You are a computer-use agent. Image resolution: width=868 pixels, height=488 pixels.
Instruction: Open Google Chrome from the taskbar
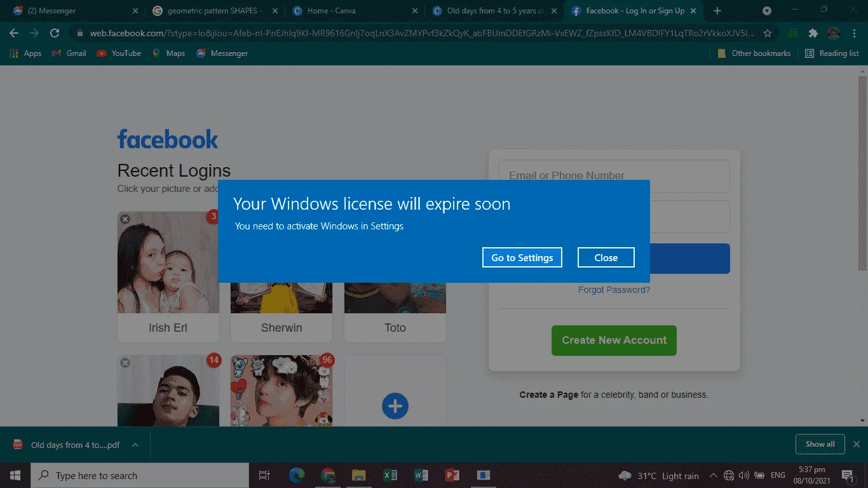[x=328, y=475]
